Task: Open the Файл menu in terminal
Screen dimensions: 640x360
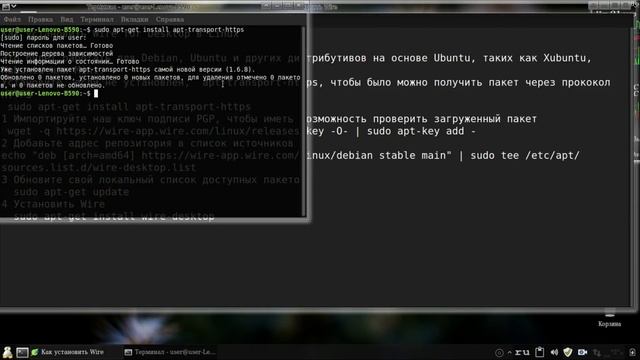Action: pyautogui.click(x=12, y=19)
